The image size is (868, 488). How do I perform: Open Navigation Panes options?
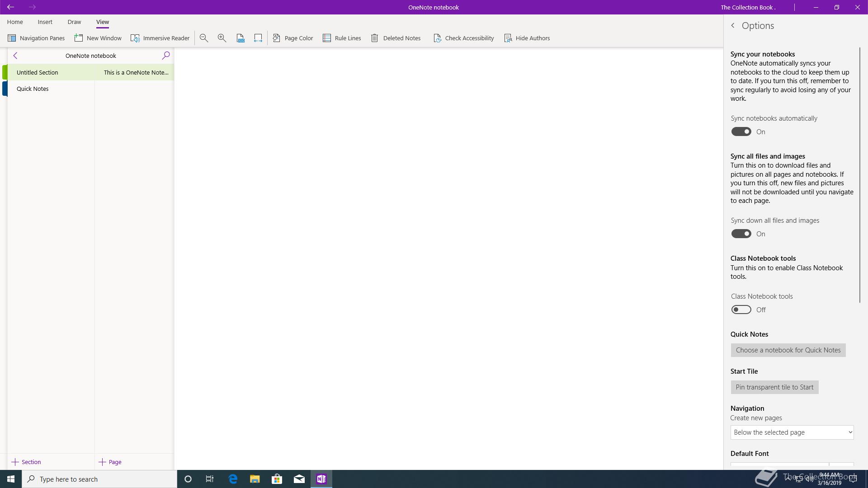pos(36,38)
